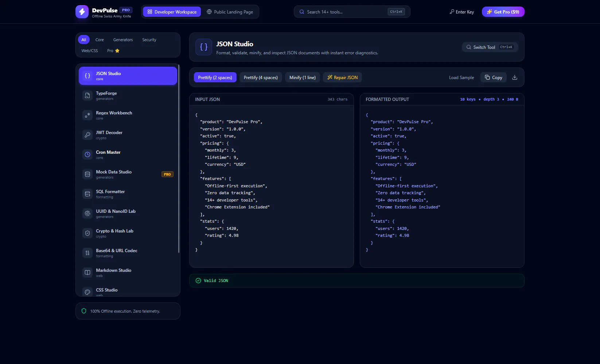
Task: Click the 10 keys depth stats text
Action: (x=489, y=99)
